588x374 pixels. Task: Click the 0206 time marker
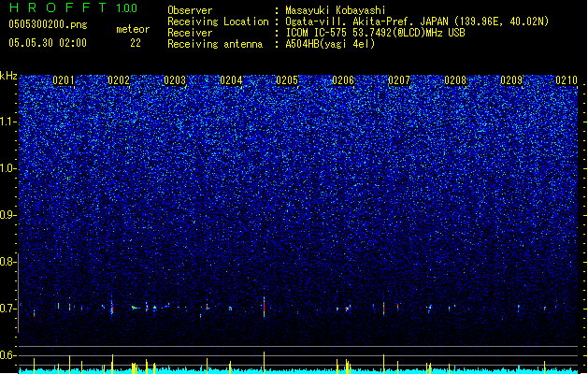click(343, 80)
